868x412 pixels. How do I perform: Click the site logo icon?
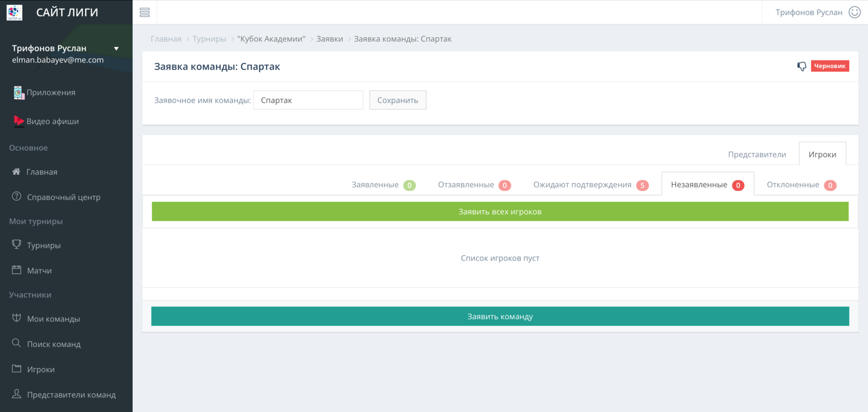[14, 12]
